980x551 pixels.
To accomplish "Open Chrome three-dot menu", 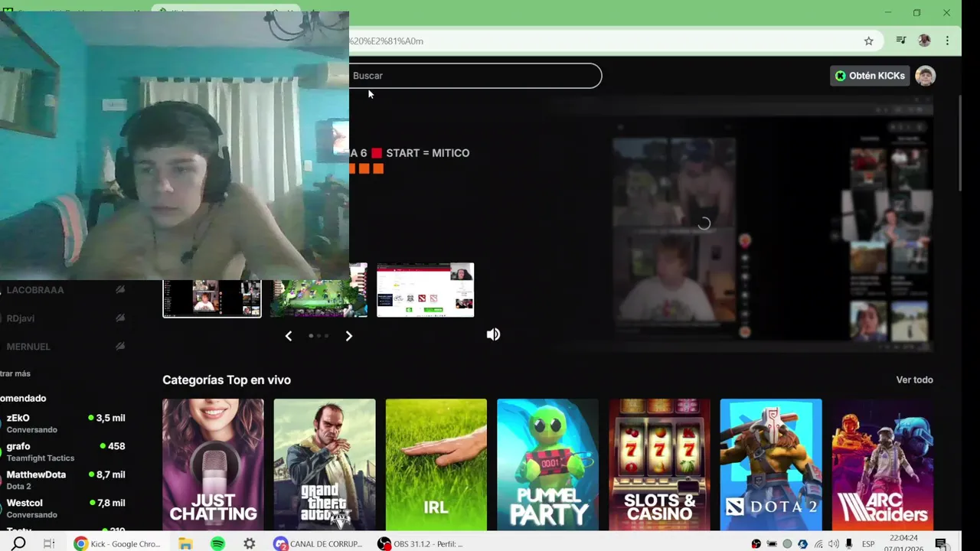I will 947,41.
